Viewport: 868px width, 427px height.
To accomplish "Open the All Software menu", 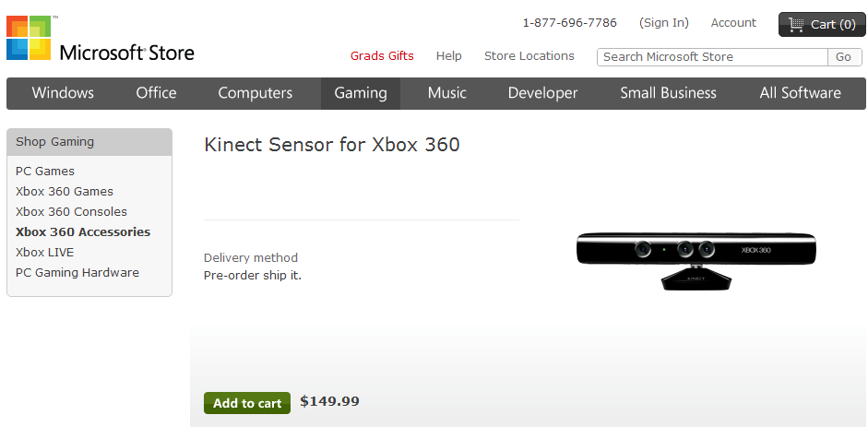I will pos(800,93).
